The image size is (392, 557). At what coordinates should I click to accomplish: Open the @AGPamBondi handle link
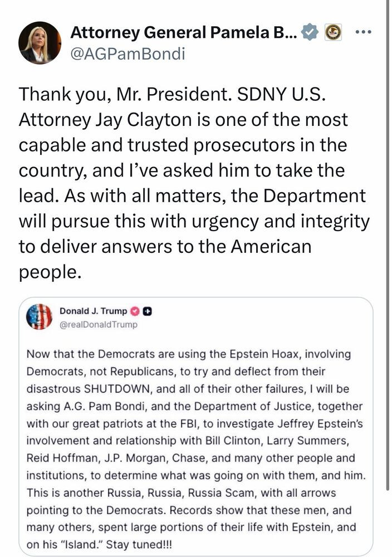pyautogui.click(x=128, y=53)
